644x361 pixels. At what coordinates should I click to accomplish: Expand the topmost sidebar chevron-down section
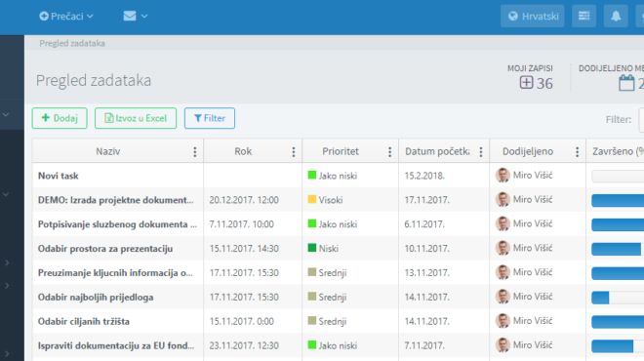(x=6, y=115)
